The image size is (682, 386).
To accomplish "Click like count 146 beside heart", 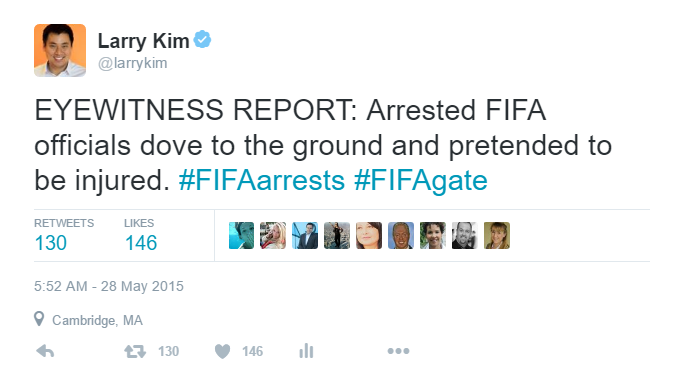I will point(252,351).
